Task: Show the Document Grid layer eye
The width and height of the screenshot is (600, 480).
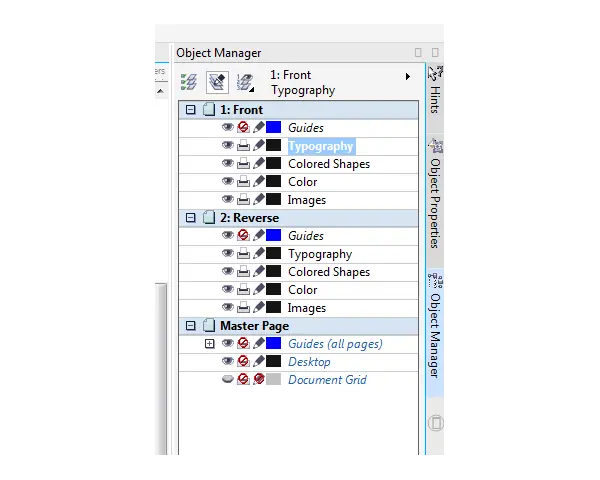Action: coord(228,379)
